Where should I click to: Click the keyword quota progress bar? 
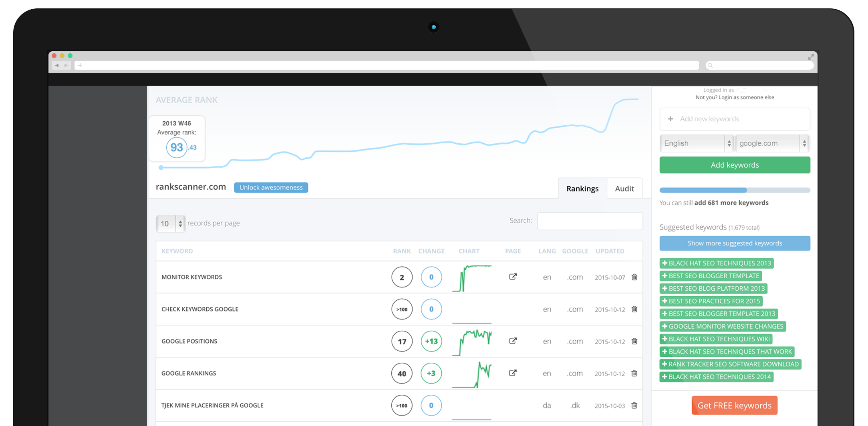coord(735,190)
